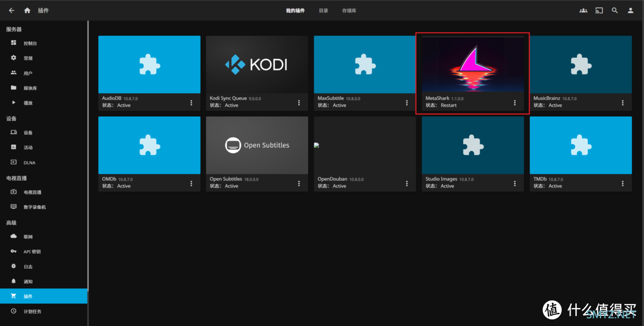Go back with the arrow icon
The width and height of the screenshot is (644, 326).
click(x=11, y=11)
